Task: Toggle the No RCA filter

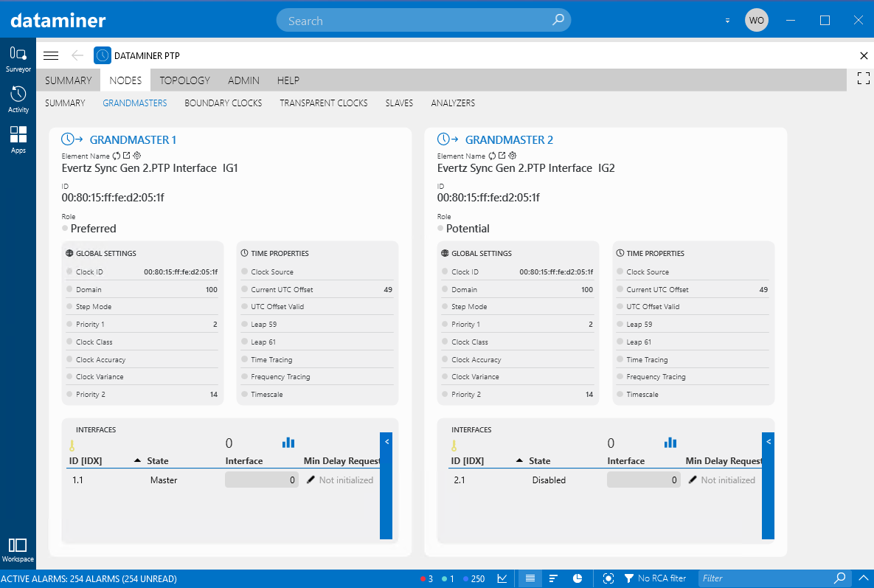Action: click(655, 578)
